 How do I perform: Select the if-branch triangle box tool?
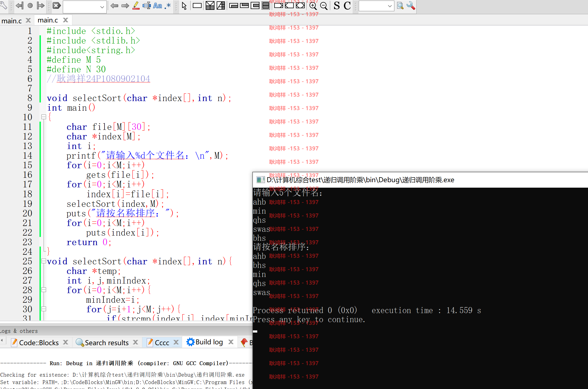pyautogui.click(x=210, y=5)
